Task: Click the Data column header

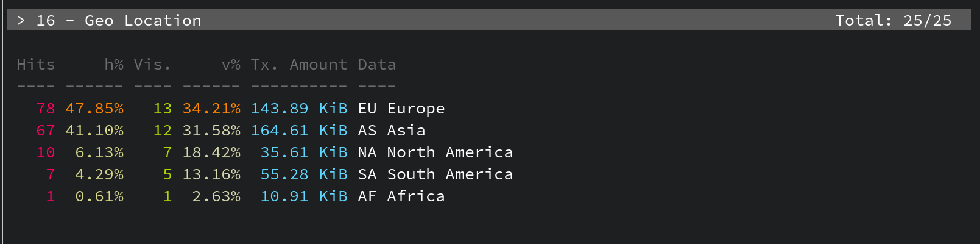Action: [x=376, y=65]
